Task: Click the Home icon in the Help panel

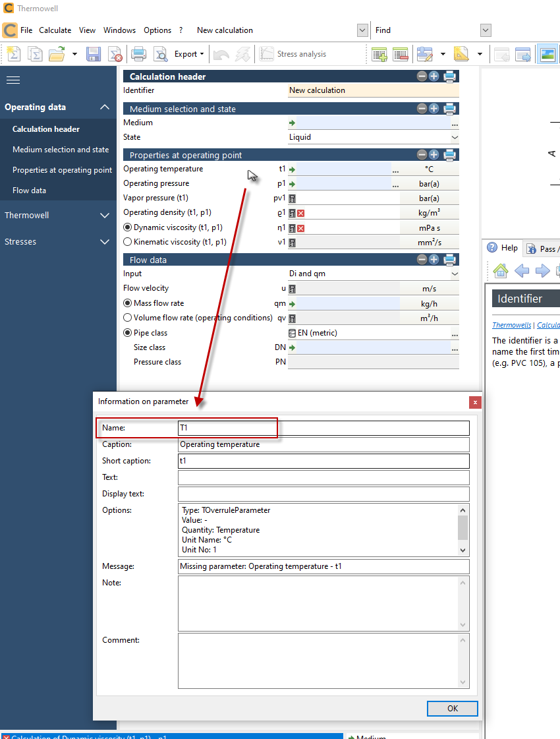Action: point(501,270)
